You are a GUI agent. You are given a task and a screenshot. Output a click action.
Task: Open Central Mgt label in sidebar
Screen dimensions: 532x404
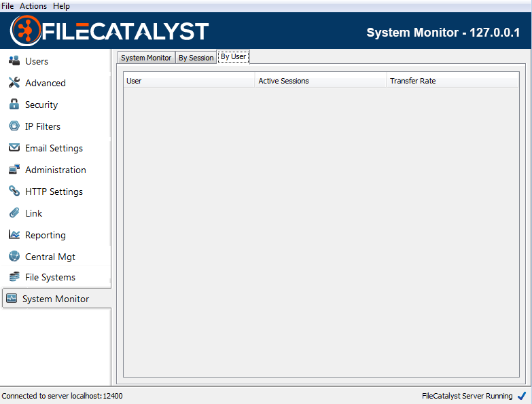point(50,257)
